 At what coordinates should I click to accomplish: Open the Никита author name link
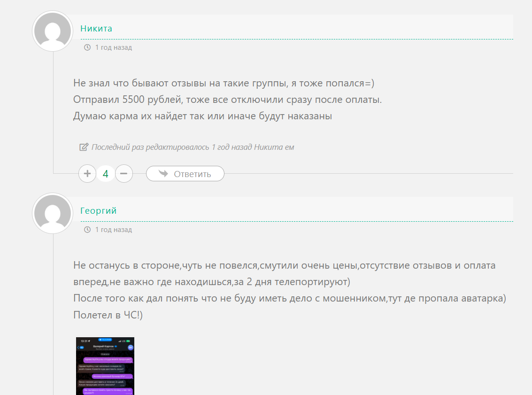point(96,29)
